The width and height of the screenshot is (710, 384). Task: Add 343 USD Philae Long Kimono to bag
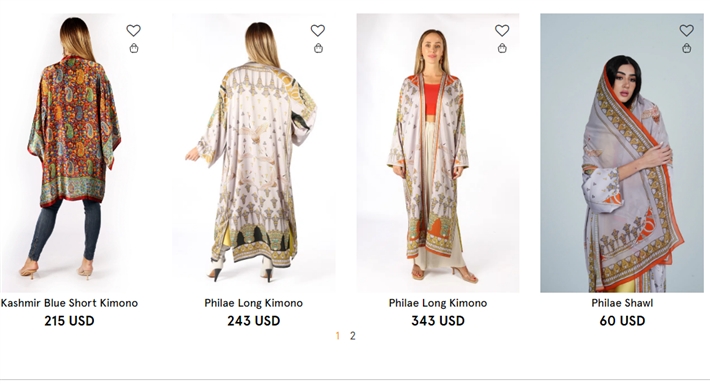point(502,48)
